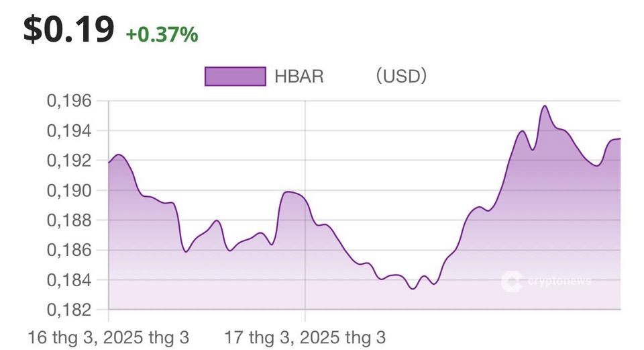The width and height of the screenshot is (644, 350).
Task: Click the 17 thg 3, 2025 axis label
Action: coord(305,336)
